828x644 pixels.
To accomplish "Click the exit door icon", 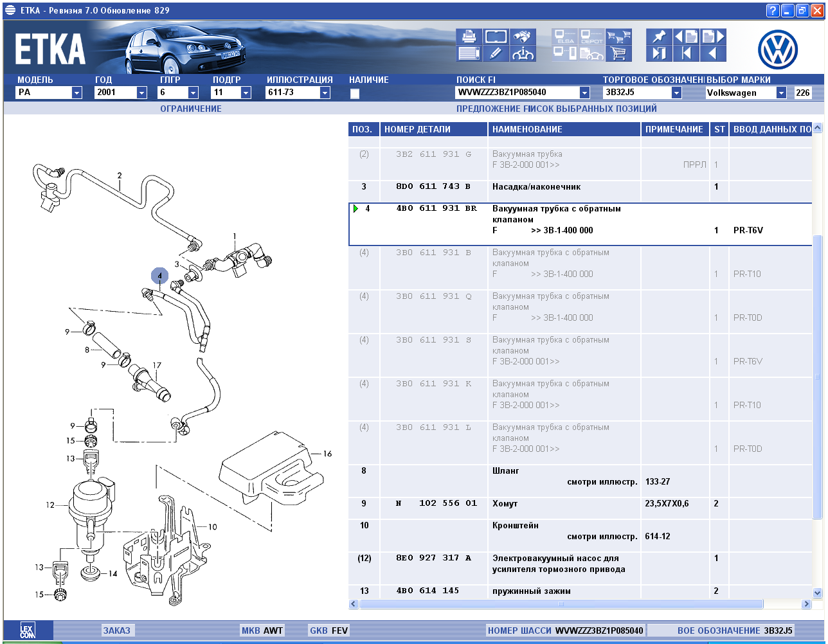I will point(659,53).
